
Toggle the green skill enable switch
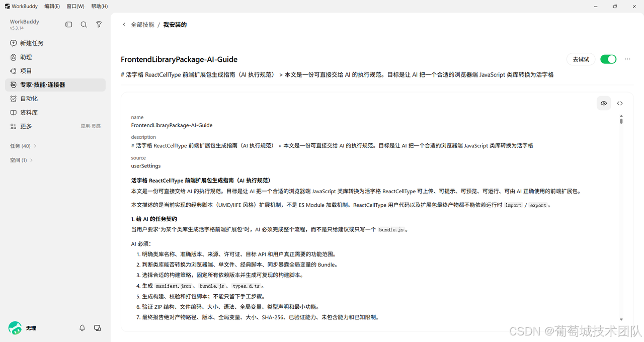pyautogui.click(x=608, y=59)
